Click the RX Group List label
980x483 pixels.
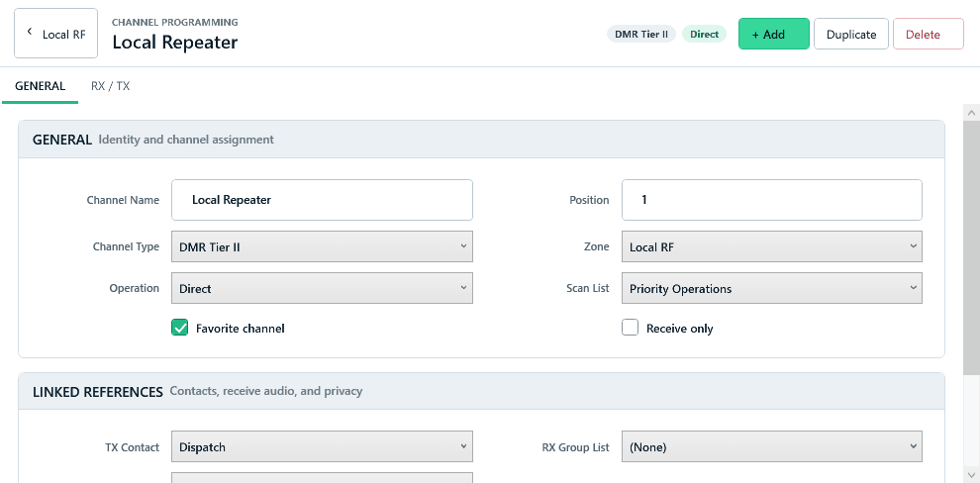[x=575, y=447]
